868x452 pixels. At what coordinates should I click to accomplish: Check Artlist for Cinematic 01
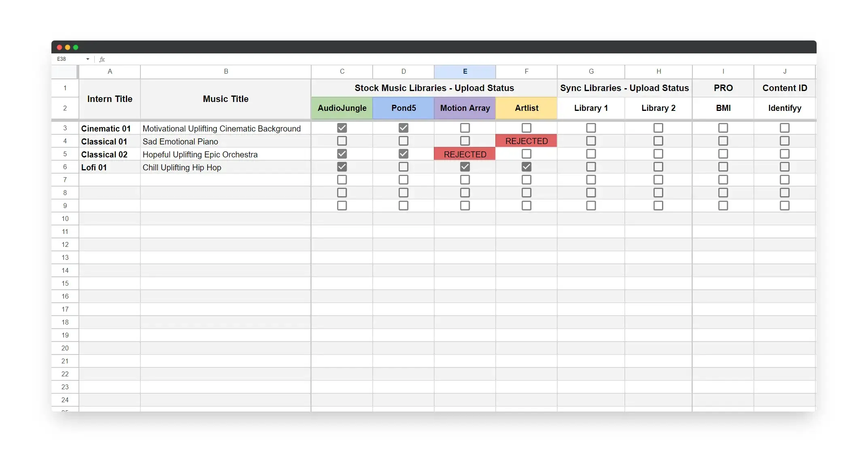tap(526, 128)
